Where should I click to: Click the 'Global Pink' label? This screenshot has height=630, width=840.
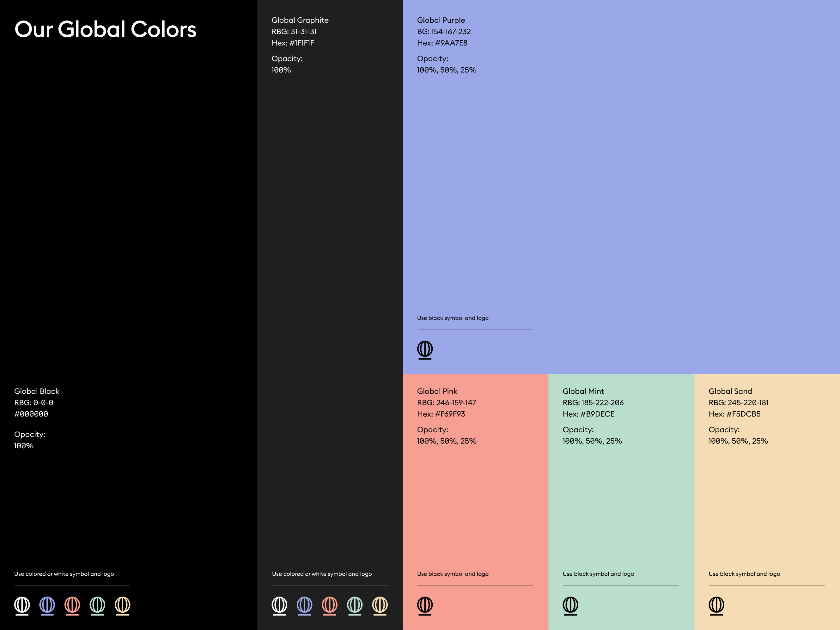(x=437, y=391)
